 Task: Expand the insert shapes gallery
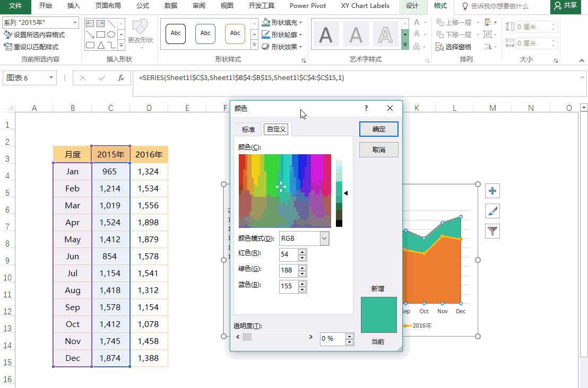[121, 45]
